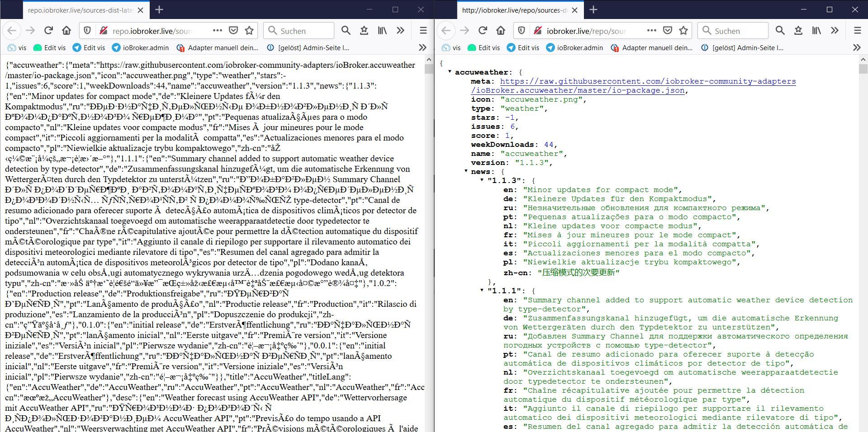Open 'ioBroker.admin' bookmark in left window
The width and height of the screenshot is (868, 432).
[140, 47]
